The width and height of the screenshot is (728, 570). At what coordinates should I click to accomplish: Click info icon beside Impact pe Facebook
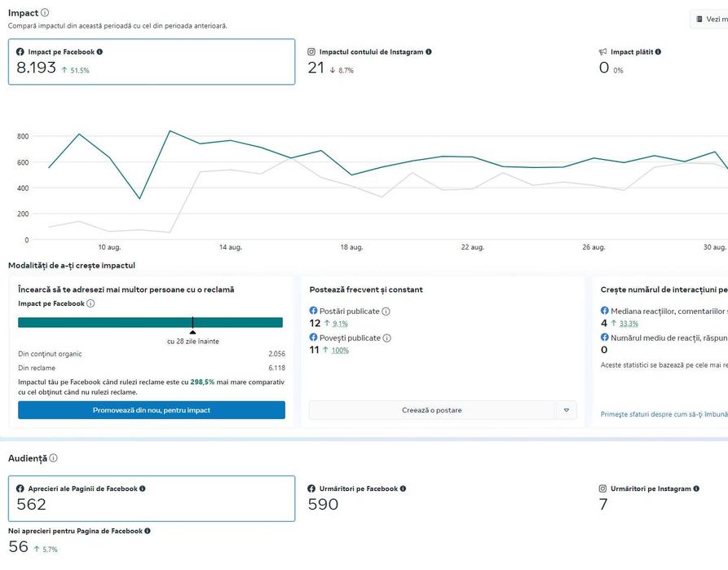99,51
